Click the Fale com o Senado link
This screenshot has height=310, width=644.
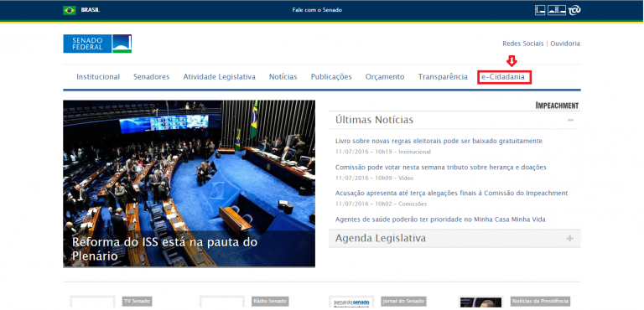coord(317,10)
